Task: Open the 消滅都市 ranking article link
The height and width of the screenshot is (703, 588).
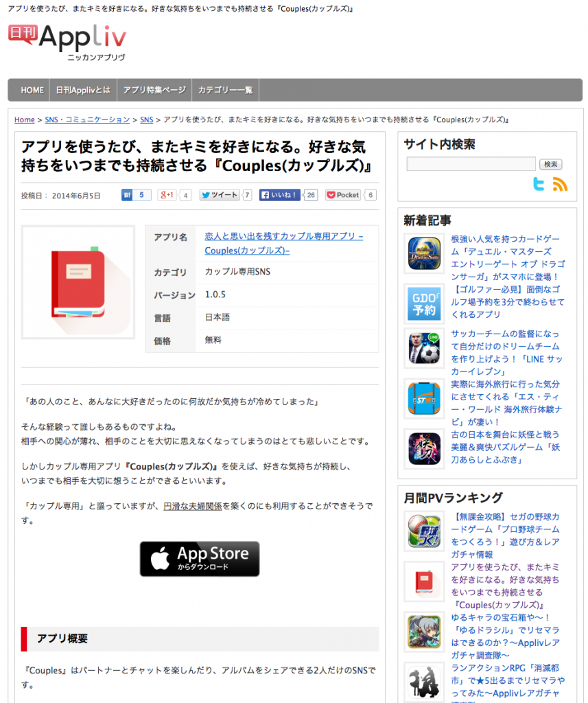Action: click(508, 682)
